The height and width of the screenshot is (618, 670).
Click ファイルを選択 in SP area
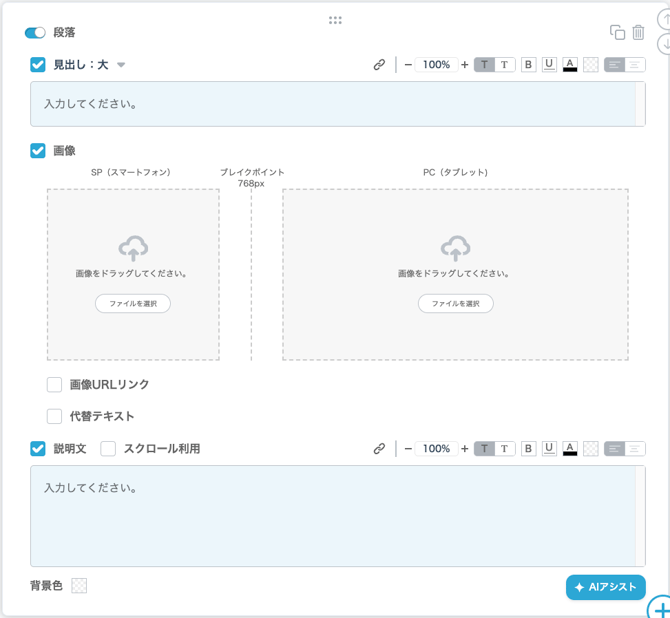tap(133, 303)
